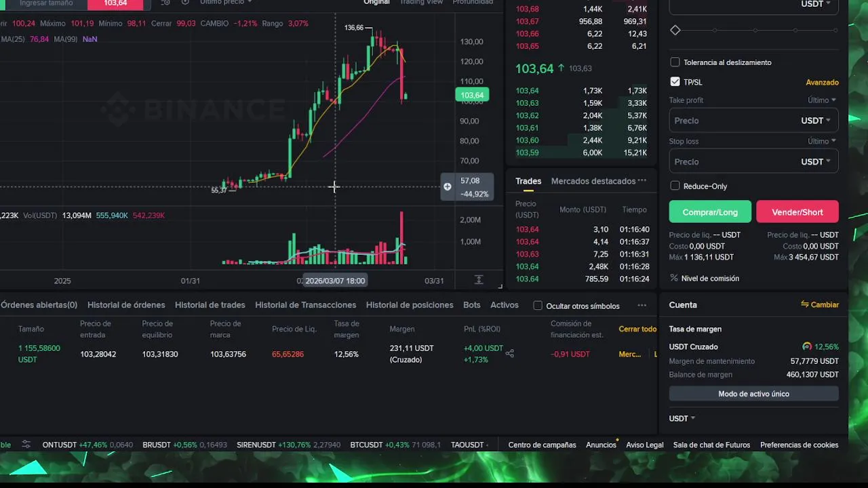Click Modo de activo único button
The image size is (868, 488).
click(754, 394)
